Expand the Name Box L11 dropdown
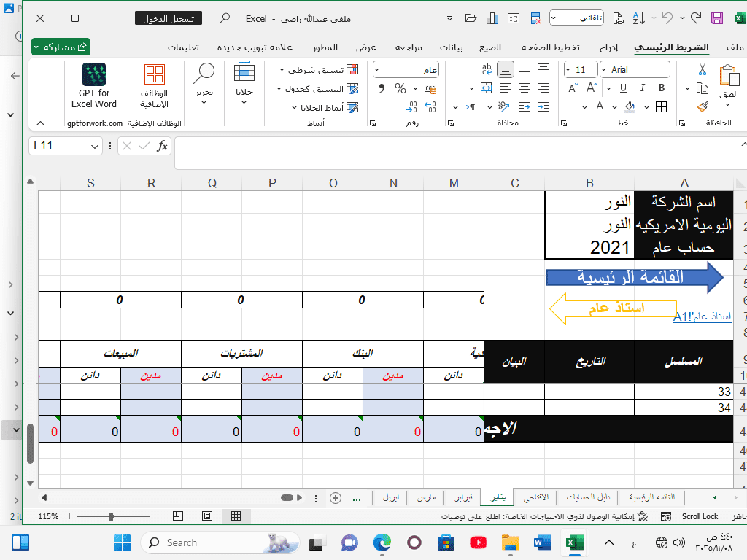Image resolution: width=747 pixels, height=560 pixels. point(94,146)
